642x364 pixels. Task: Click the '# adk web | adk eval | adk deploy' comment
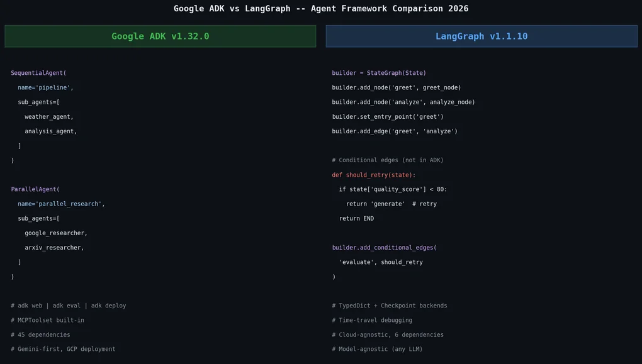[x=69, y=306]
